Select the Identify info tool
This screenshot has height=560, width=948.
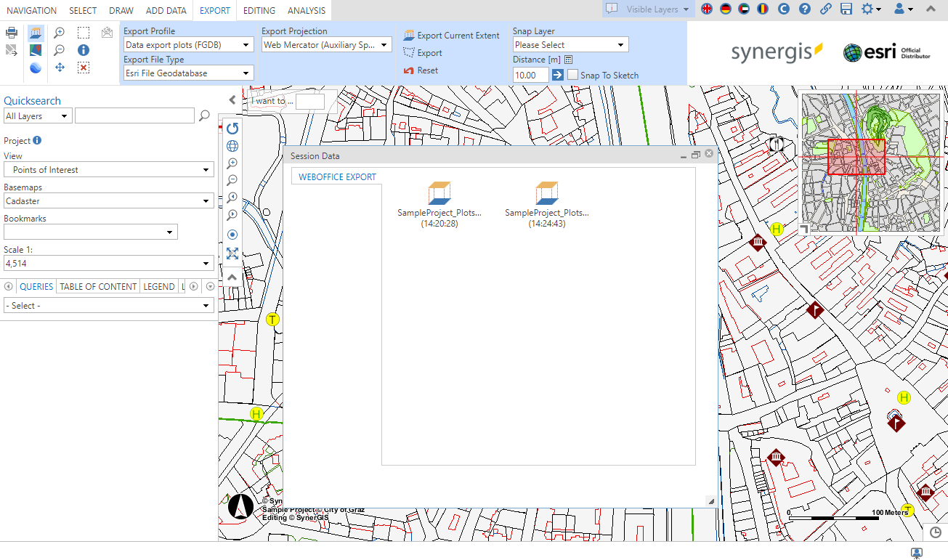tap(84, 49)
